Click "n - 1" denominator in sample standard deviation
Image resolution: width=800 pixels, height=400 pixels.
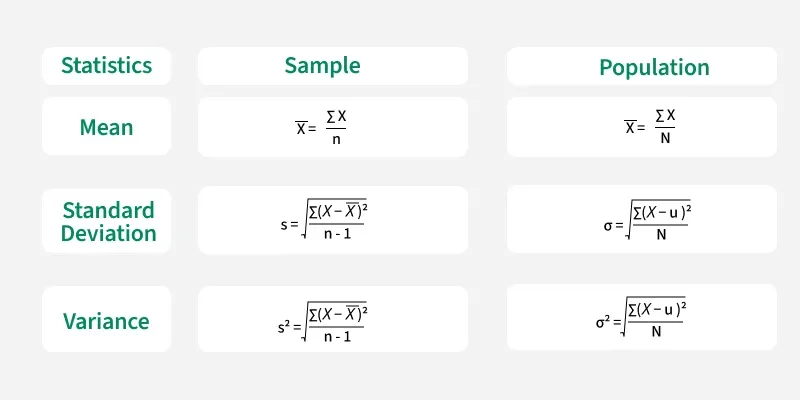point(337,236)
